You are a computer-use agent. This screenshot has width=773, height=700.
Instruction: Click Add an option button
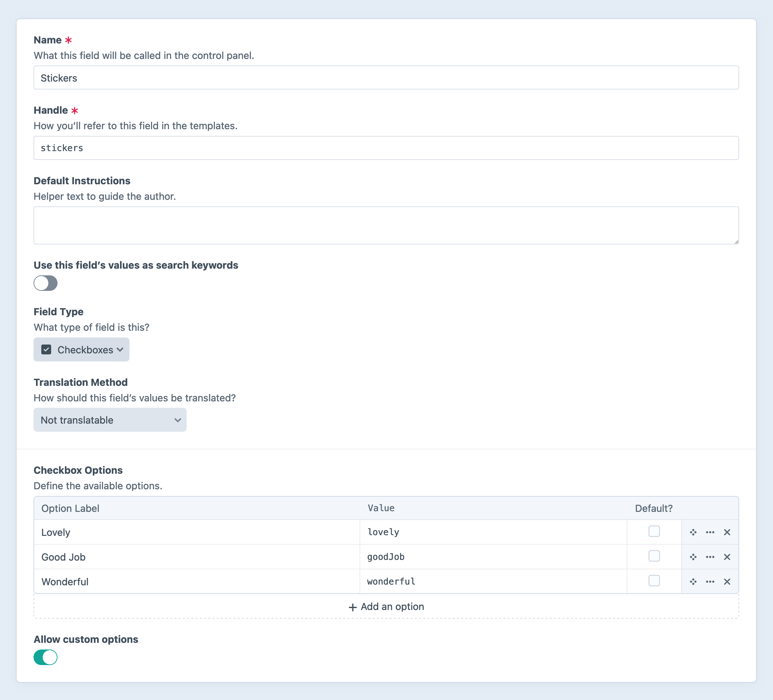[x=386, y=606]
